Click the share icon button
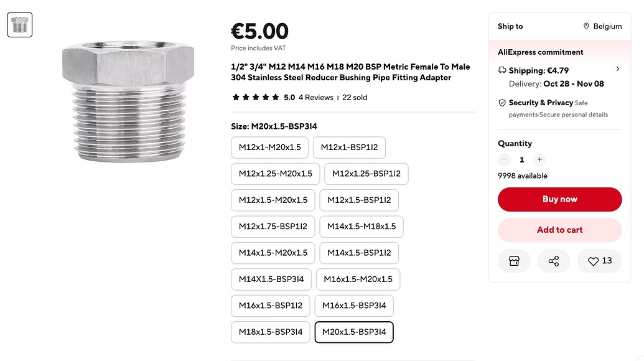This screenshot has width=644, height=361. [553, 261]
